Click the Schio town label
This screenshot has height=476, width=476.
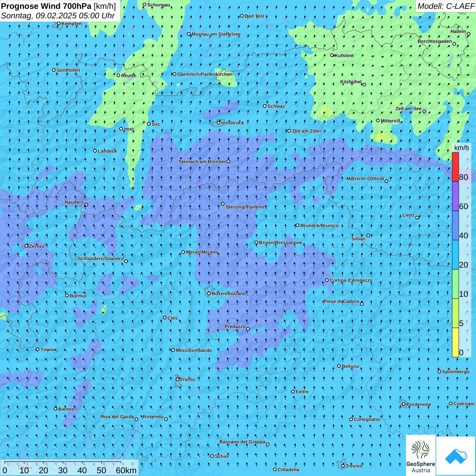(221, 457)
